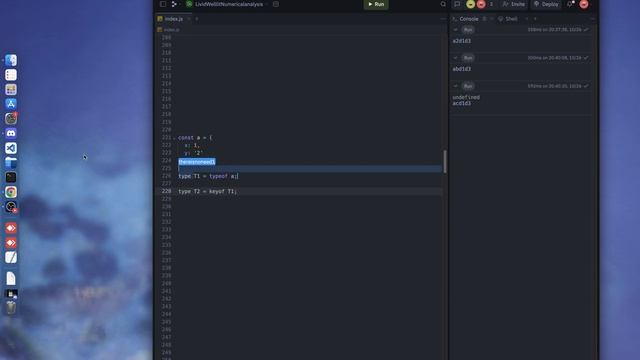The image size is (640, 360).
Task: Open the white document icon in the dock
Action: 11,278
